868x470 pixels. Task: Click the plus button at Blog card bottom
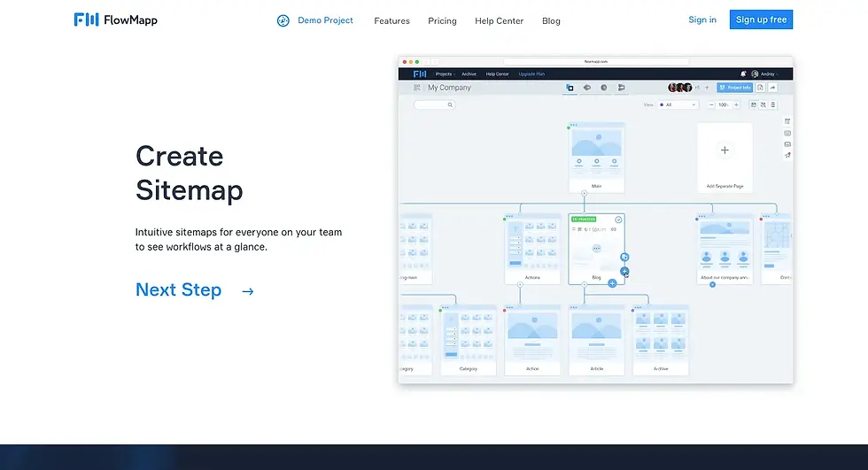pos(612,283)
